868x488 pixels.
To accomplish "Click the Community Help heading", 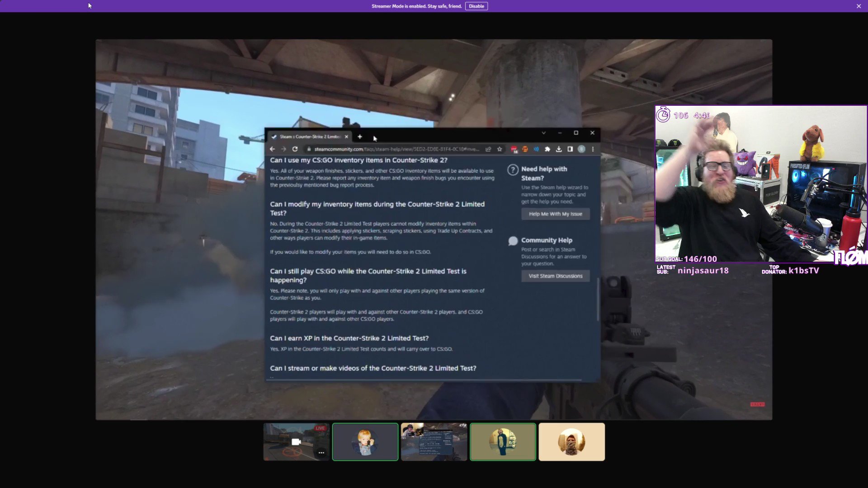I will click(547, 240).
